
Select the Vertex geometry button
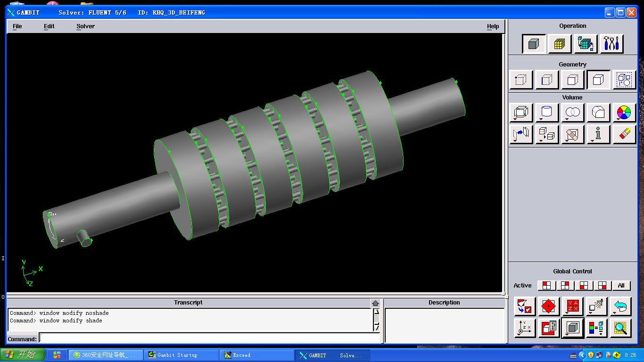(521, 80)
